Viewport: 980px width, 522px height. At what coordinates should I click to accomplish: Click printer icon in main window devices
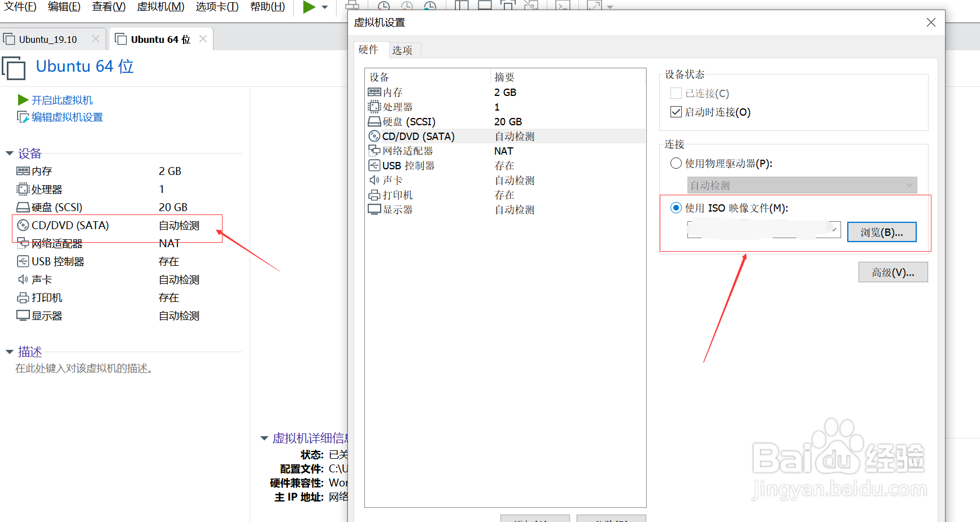pos(23,297)
